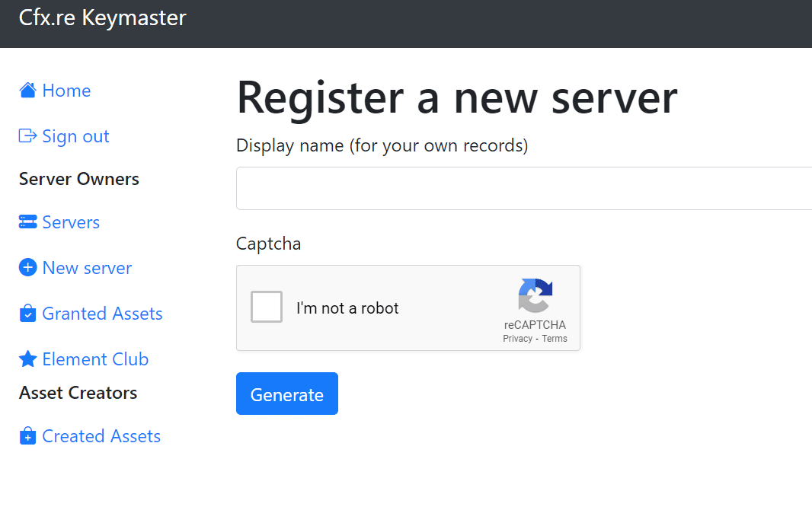Image resolution: width=812 pixels, height=510 pixels.
Task: Click the Home house icon
Action: (x=28, y=90)
